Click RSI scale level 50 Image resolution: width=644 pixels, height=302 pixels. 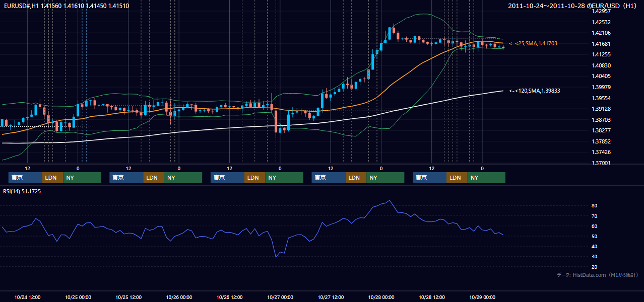(595, 236)
